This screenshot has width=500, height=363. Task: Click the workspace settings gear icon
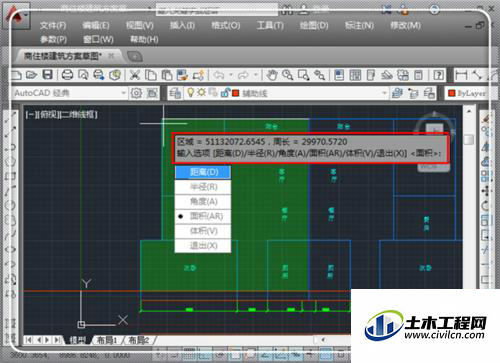136,93
